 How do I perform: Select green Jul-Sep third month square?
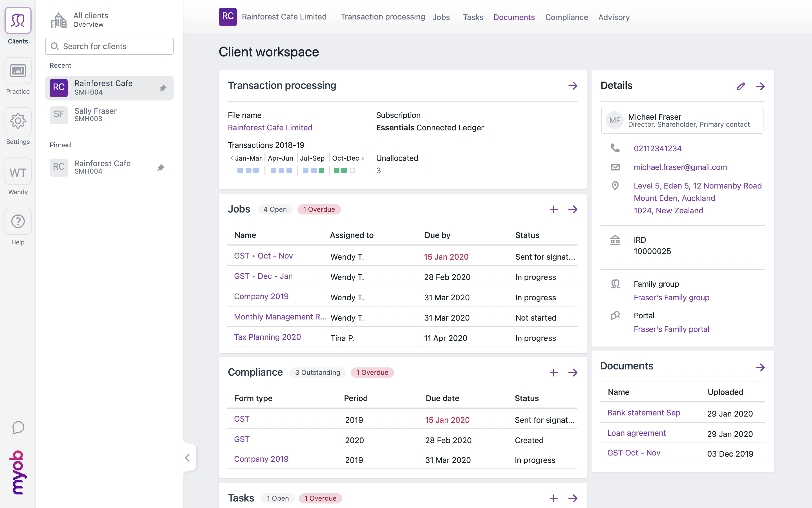click(321, 171)
